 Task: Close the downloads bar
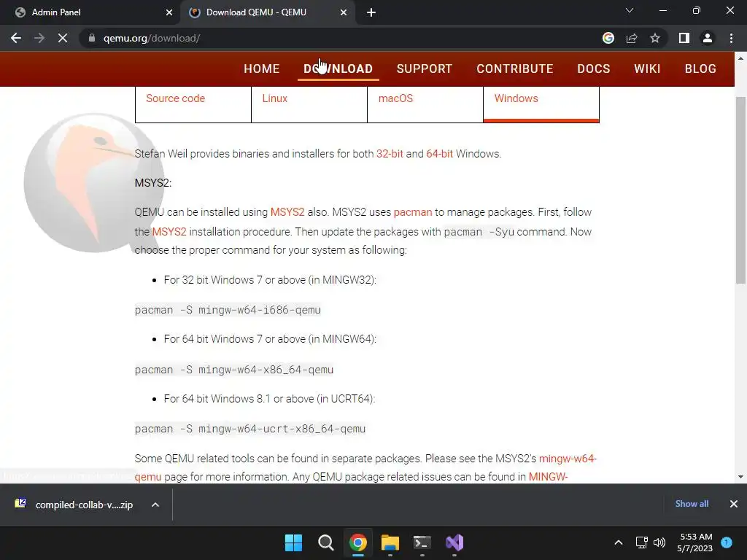[734, 504]
